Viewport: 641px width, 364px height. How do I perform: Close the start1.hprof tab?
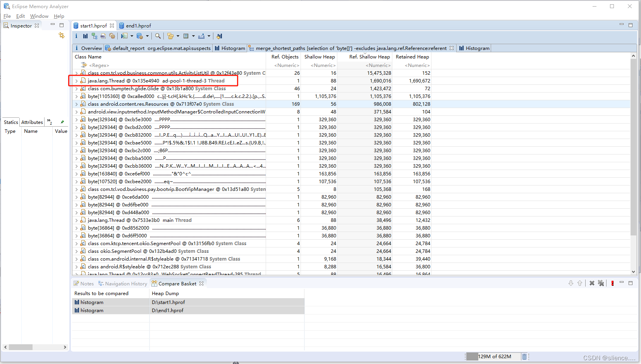[x=112, y=26]
